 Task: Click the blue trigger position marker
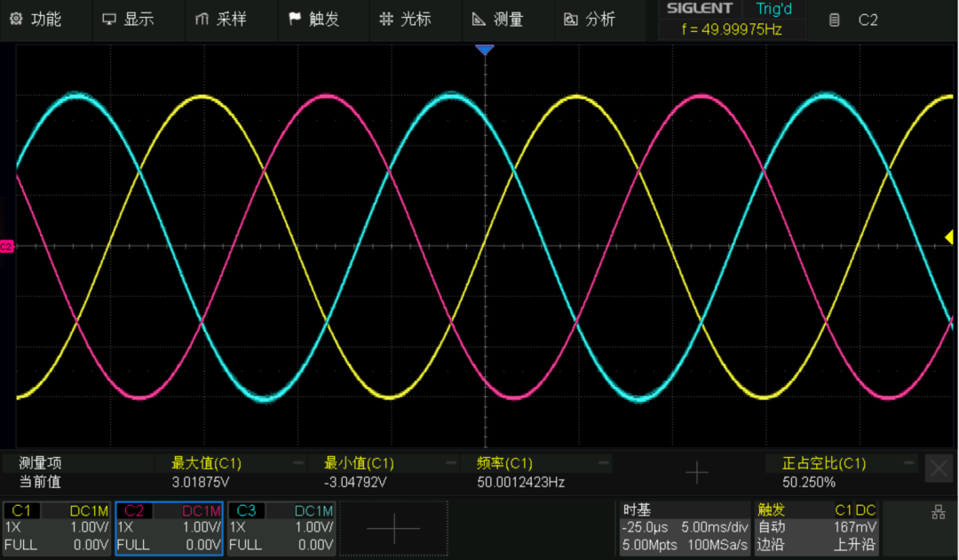(485, 50)
